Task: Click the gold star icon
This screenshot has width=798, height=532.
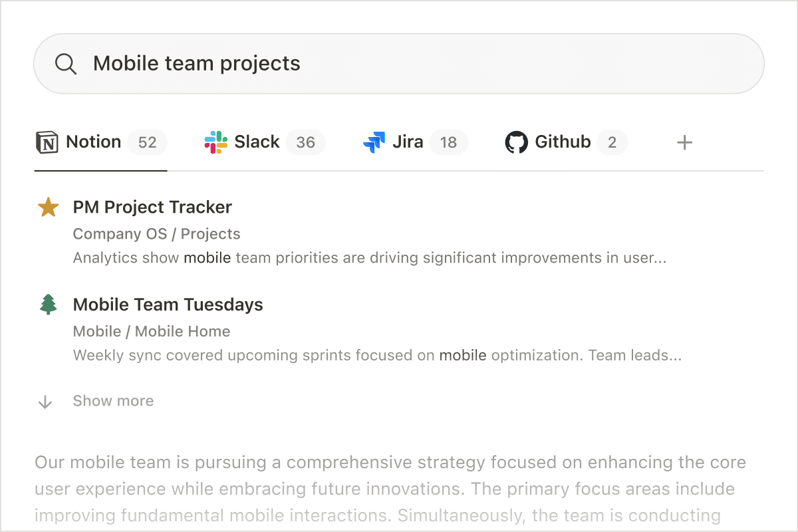Action: (x=48, y=207)
